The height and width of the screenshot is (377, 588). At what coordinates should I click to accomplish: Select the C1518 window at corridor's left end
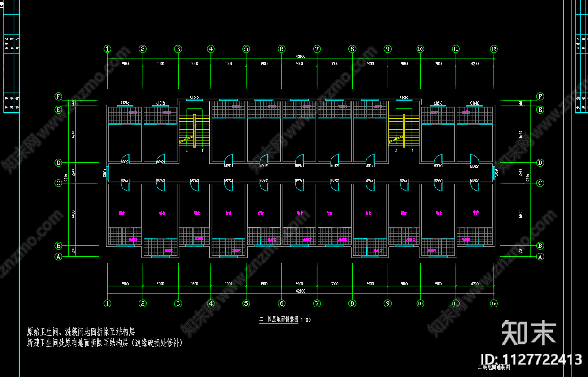pyautogui.click(x=107, y=173)
